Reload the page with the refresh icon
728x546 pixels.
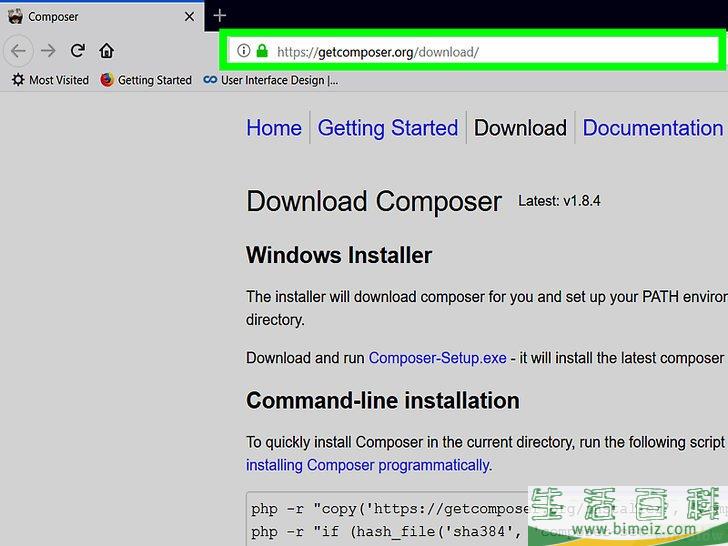[78, 50]
